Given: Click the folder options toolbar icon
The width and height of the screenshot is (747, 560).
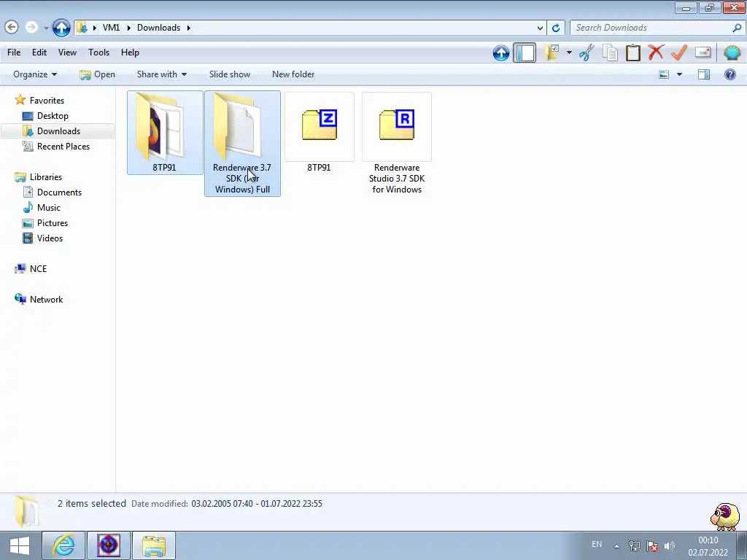Looking at the screenshot, I should pos(551,52).
